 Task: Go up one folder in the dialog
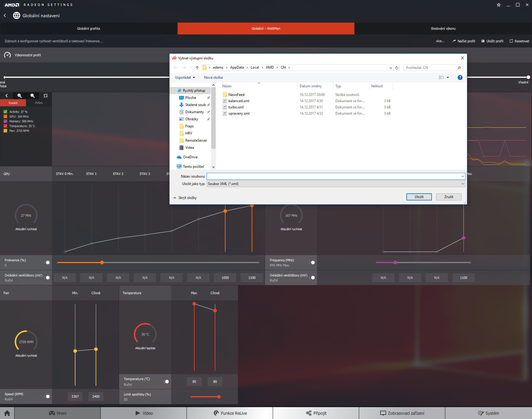point(197,68)
